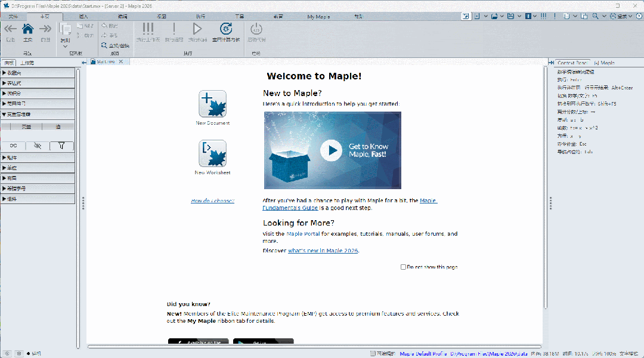
Task: Collapse left palette panel with arrow
Action: coord(84,63)
